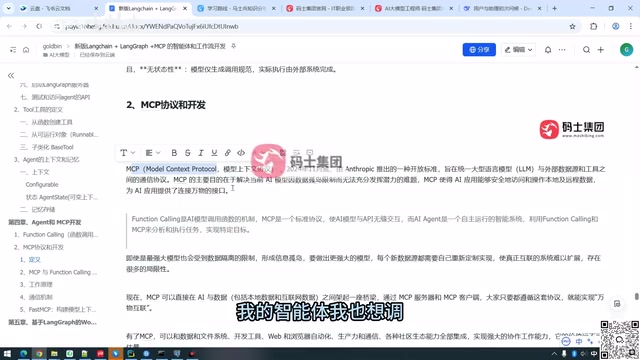Open PyCharm from the taskbar
The height and width of the screenshot is (360, 640).
click(131, 353)
